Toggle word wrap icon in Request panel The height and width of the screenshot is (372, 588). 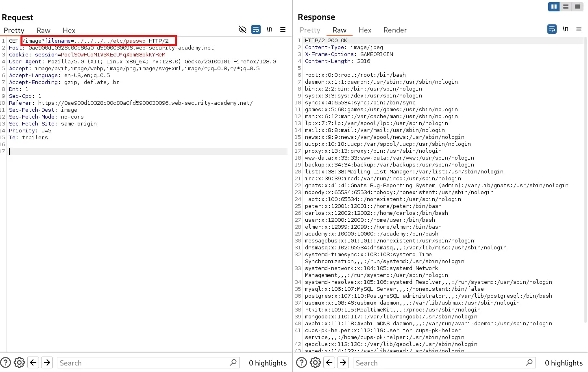point(256,29)
